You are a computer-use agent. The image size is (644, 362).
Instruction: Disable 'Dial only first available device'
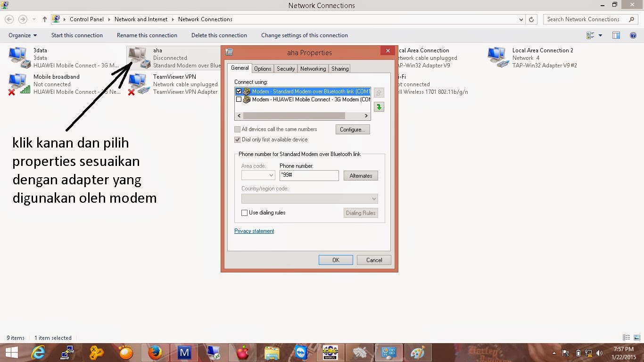point(238,140)
